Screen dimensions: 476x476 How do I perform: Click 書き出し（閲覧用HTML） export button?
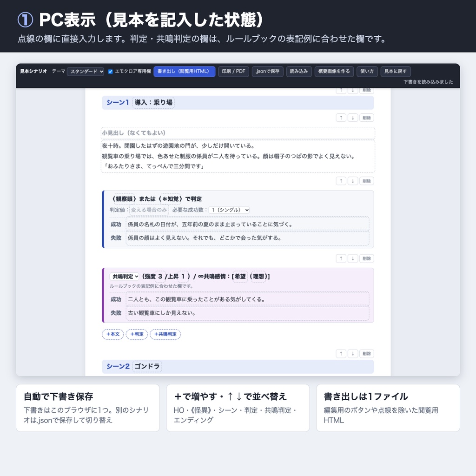coord(184,71)
